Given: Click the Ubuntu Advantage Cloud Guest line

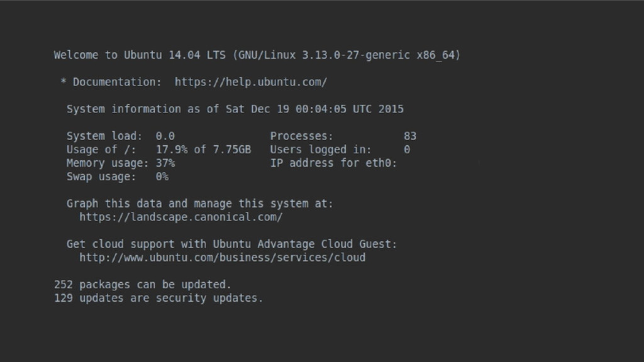Looking at the screenshot, I should click(231, 244).
